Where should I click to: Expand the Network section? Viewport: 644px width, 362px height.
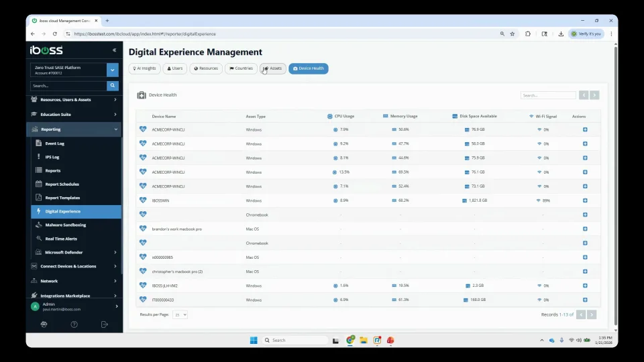pos(74,281)
